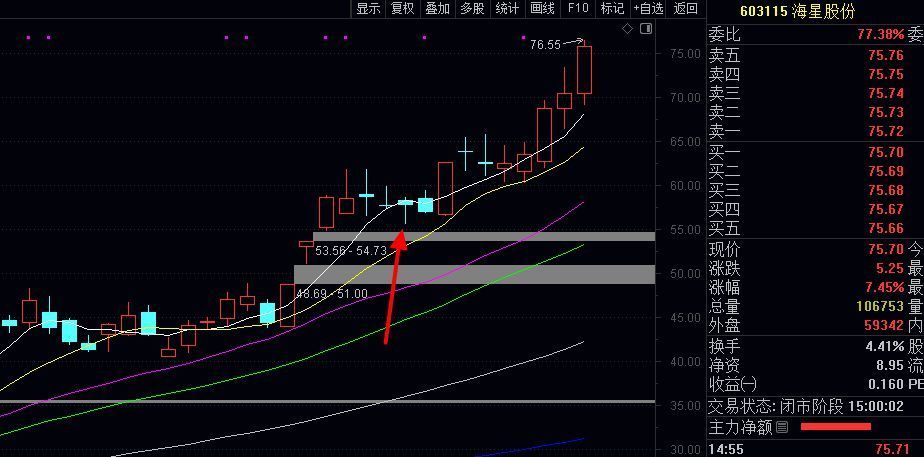Click the red arrow annotation on chart

[394, 286]
